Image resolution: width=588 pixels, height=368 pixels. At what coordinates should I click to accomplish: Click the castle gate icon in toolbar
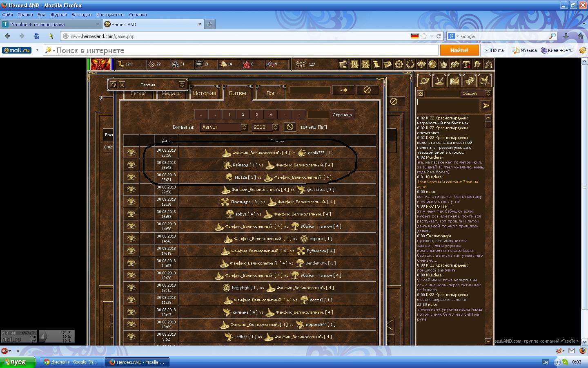point(488,64)
